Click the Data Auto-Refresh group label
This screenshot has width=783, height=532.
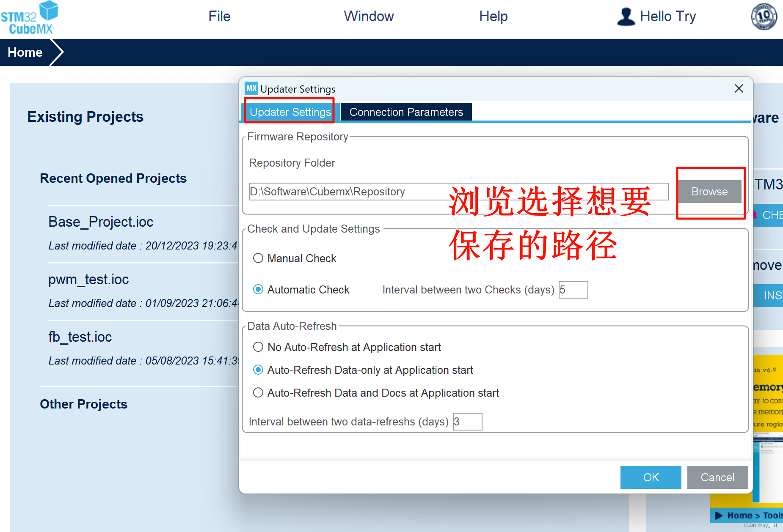[292, 326]
